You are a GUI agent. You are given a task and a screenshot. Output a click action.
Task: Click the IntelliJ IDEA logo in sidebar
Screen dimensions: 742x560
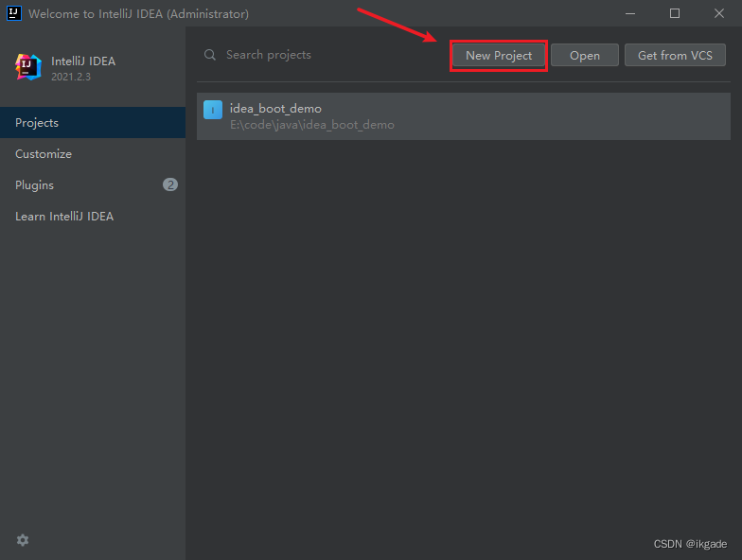[28, 67]
